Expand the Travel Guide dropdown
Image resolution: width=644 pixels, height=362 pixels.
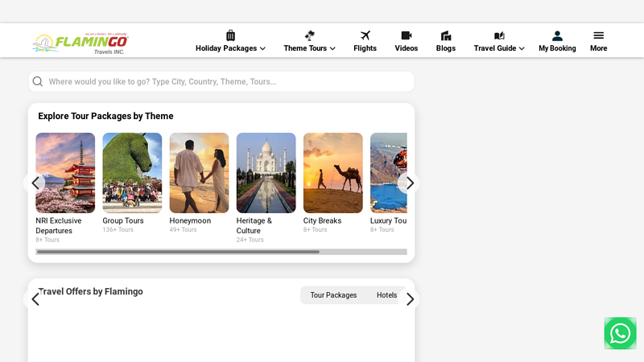point(499,48)
